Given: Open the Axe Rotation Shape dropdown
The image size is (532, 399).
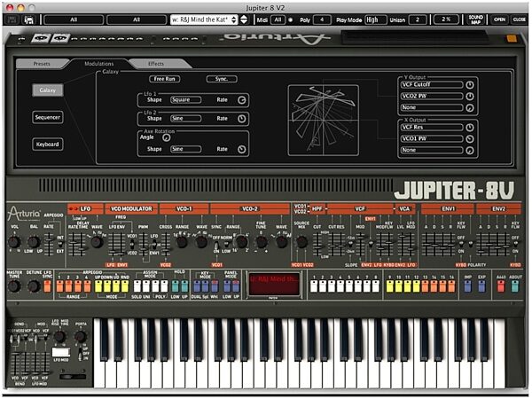Looking at the screenshot, I should 185,149.
